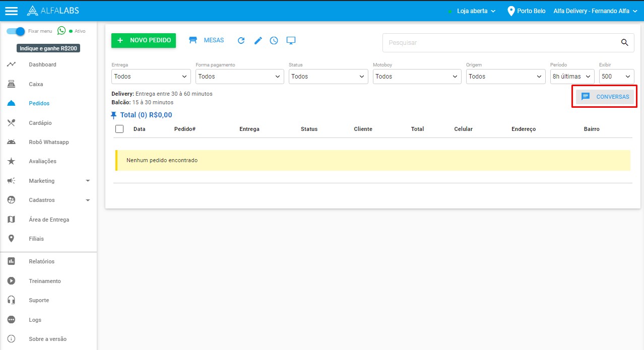Open the hamburger menu icon
644x350 pixels.
[12, 11]
